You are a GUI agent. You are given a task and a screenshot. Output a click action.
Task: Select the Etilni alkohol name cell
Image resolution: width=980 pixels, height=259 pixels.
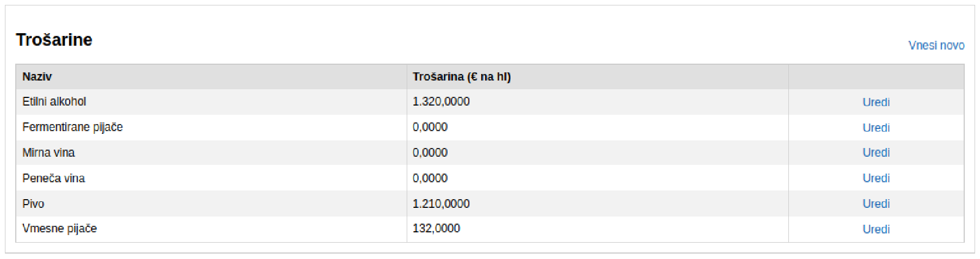54,102
